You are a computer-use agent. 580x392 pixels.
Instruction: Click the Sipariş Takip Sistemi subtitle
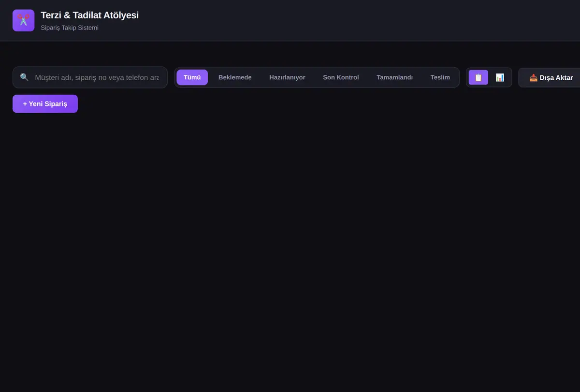(70, 28)
